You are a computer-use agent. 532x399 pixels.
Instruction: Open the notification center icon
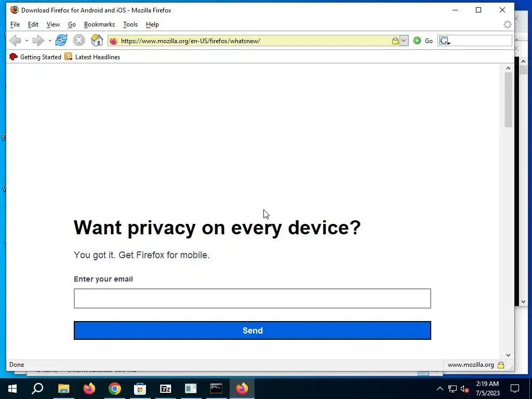coord(515,389)
